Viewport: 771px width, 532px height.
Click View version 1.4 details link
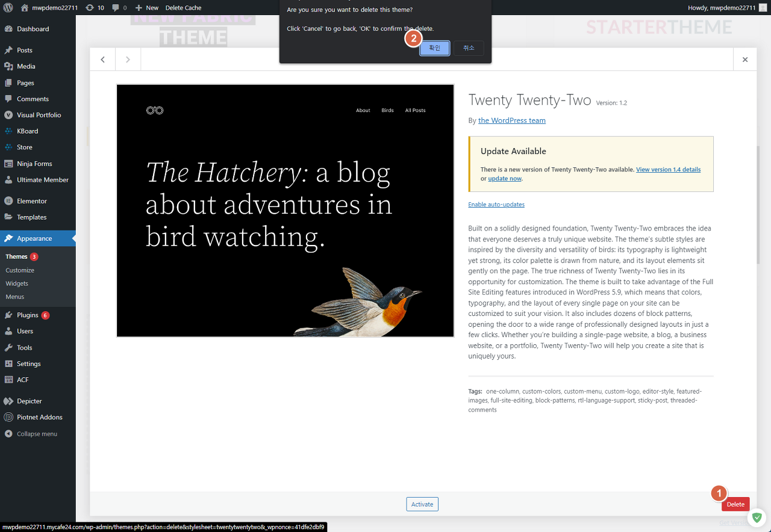click(669, 170)
